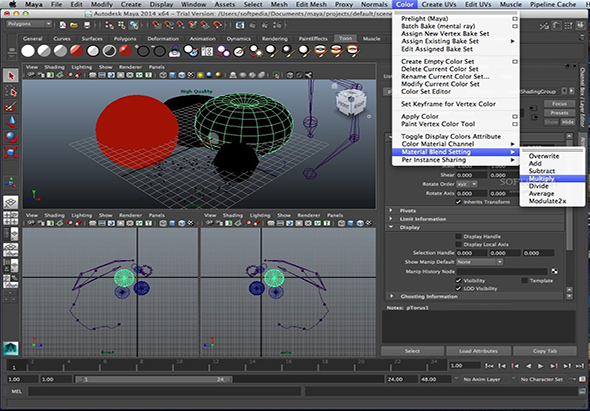
Task: Pick the Move tool cone icon
Action: pyautogui.click(x=11, y=122)
